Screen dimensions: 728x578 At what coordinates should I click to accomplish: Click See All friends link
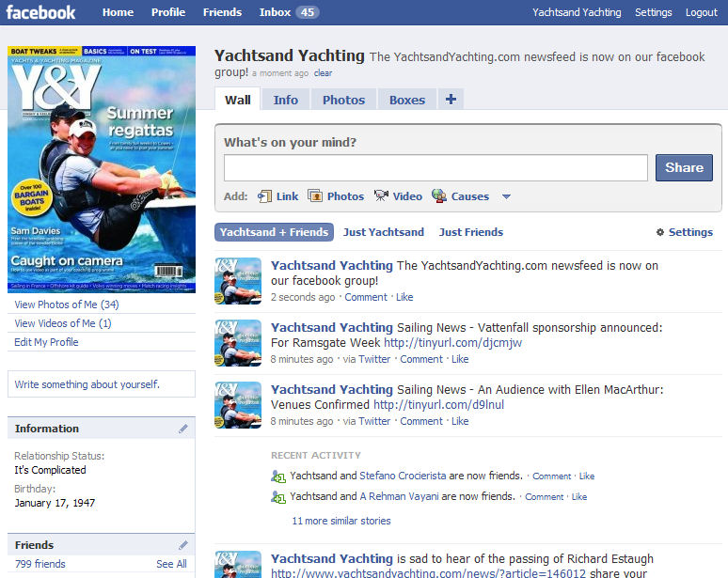171,564
